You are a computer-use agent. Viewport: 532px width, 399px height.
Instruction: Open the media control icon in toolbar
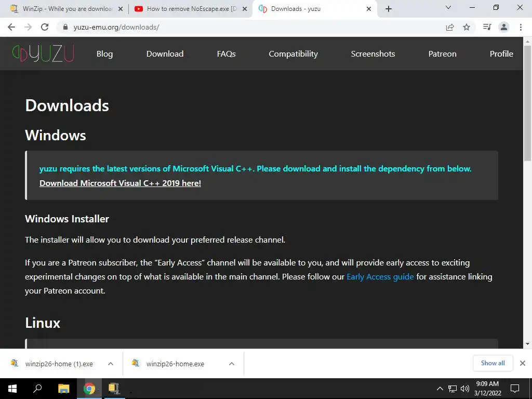pyautogui.click(x=487, y=27)
